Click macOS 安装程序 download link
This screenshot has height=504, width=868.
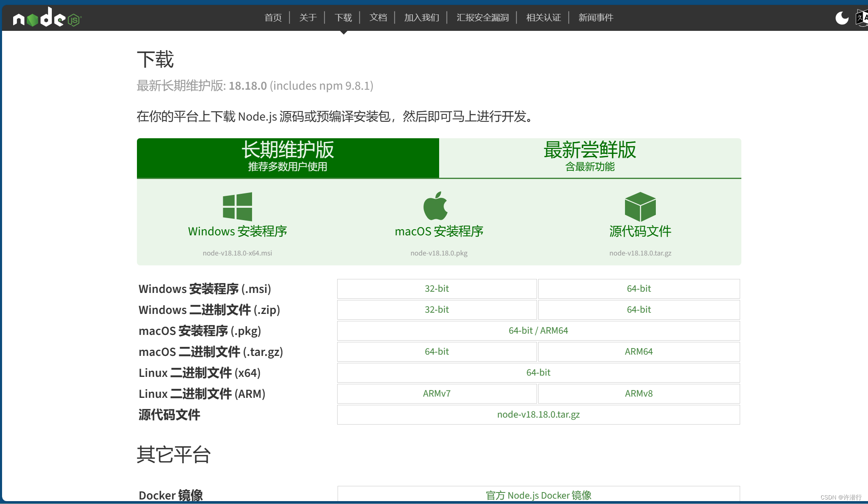click(439, 231)
